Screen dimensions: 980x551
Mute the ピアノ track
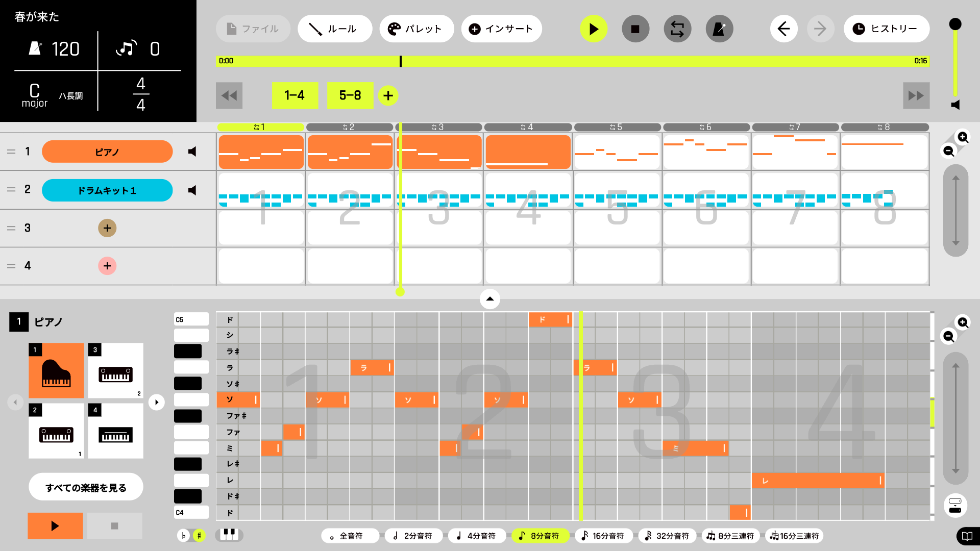[x=192, y=152]
